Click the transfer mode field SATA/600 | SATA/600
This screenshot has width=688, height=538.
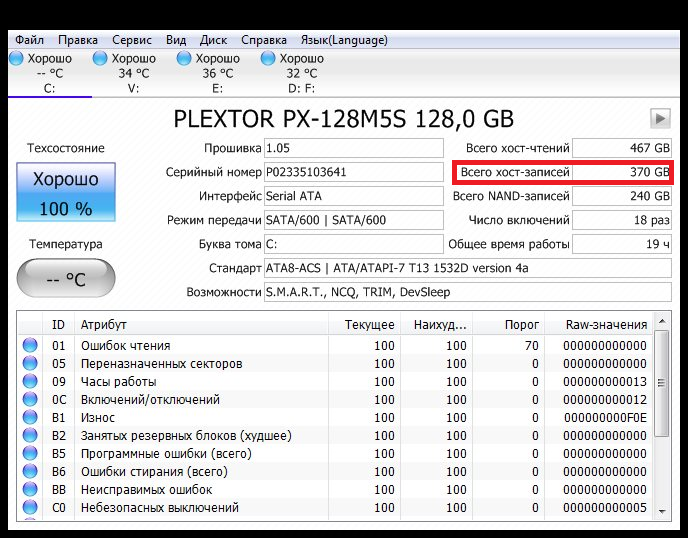tap(354, 220)
